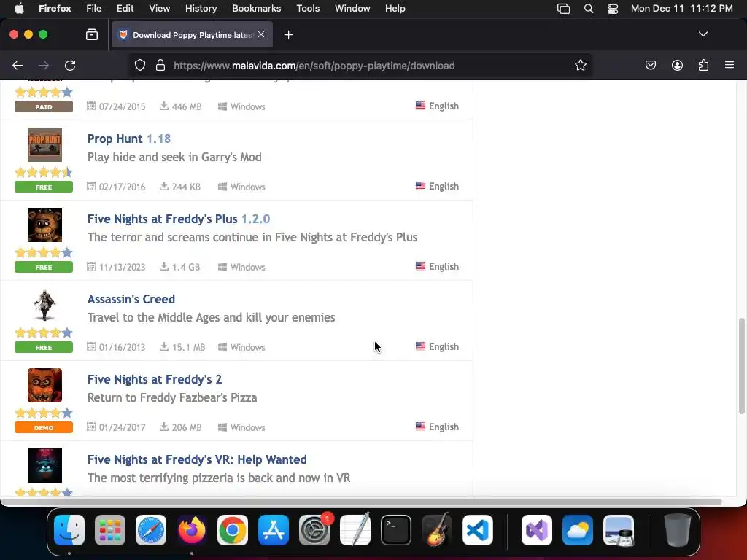This screenshot has height=560, width=747.
Task: Open Visual Studio purple icon in Dock
Action: [537, 530]
